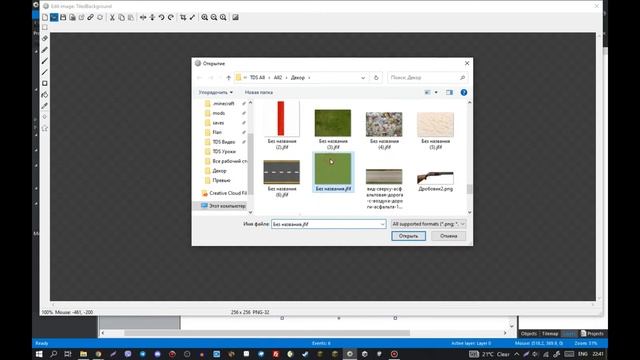Click the Rotate clockwise icon

point(171,18)
